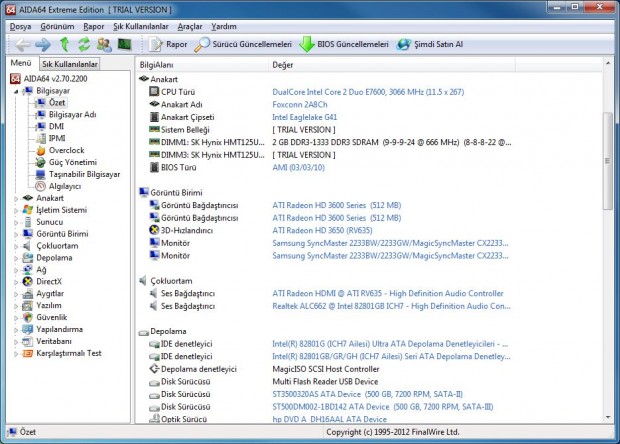The width and height of the screenshot is (620, 444).
Task: Open the Görünüm menu
Action: coord(57,26)
